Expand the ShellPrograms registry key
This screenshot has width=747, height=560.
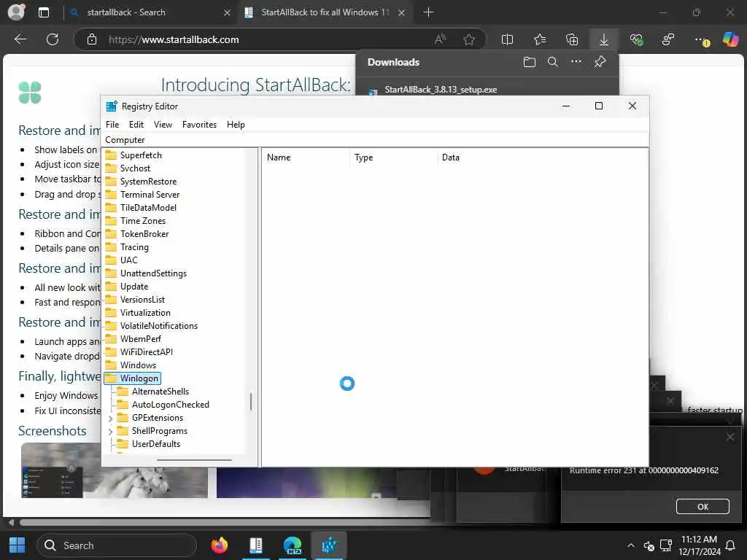pyautogui.click(x=111, y=432)
